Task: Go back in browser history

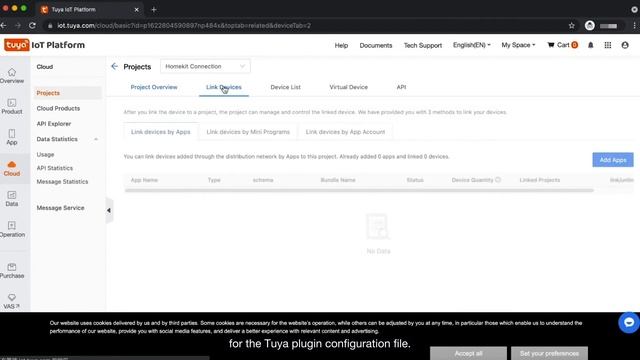Action: (4, 25)
